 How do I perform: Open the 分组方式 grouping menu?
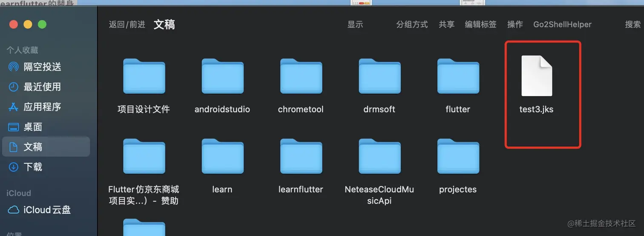pyautogui.click(x=412, y=25)
